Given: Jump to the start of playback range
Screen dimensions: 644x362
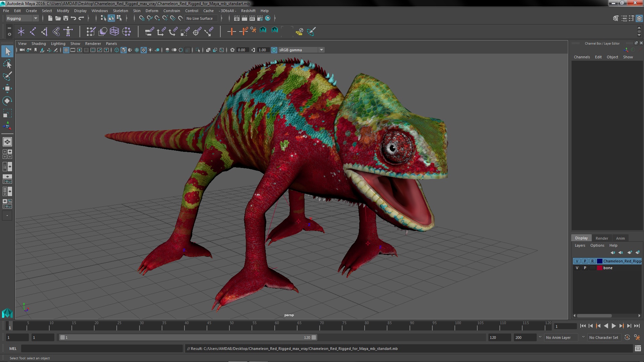Looking at the screenshot, I should pos(583,326).
